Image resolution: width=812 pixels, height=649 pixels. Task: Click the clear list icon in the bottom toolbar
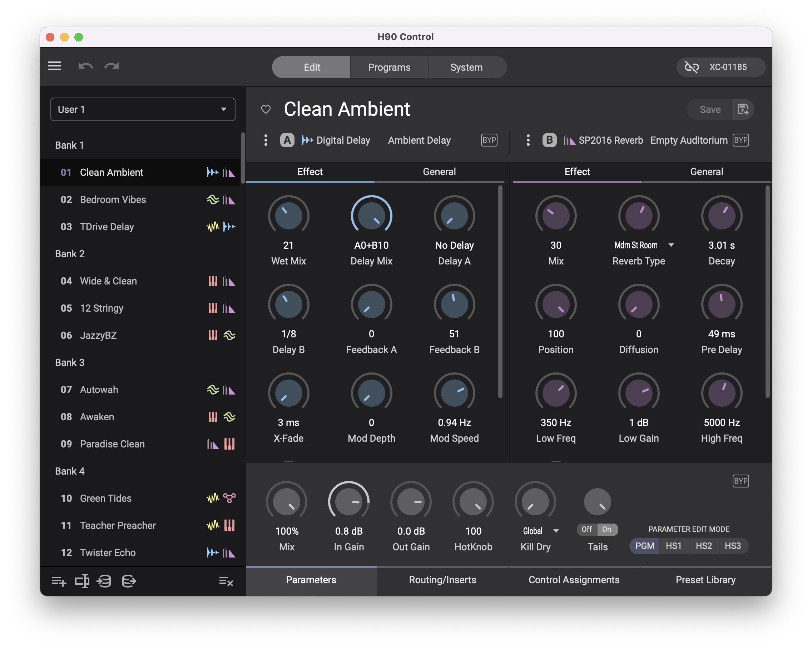pos(226,581)
